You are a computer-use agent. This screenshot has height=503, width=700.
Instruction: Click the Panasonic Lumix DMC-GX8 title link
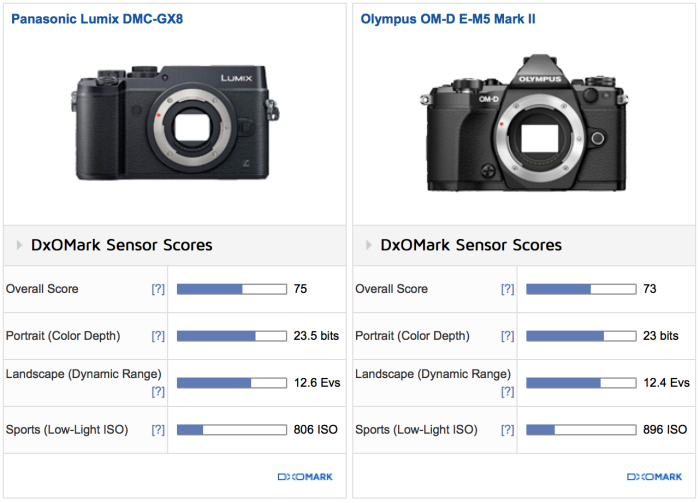(97, 18)
